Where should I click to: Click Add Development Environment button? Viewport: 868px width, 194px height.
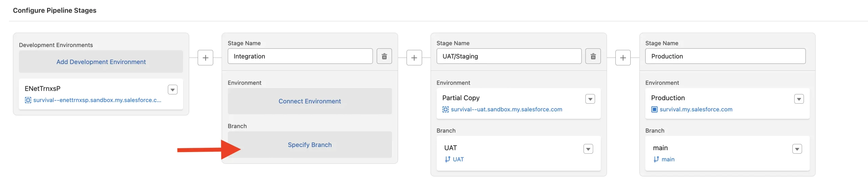pyautogui.click(x=101, y=62)
